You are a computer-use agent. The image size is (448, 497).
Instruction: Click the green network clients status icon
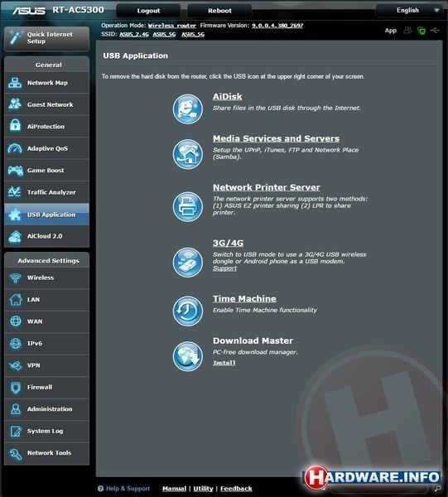422,31
